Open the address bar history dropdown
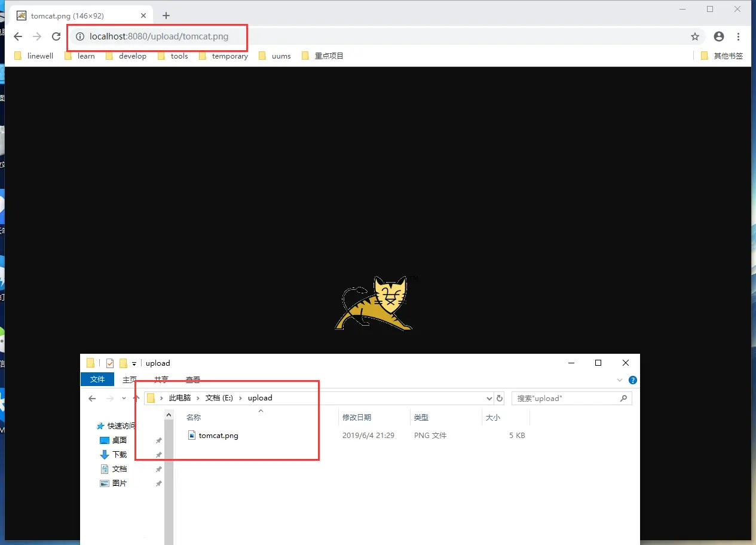This screenshot has height=545, width=756. pos(489,398)
